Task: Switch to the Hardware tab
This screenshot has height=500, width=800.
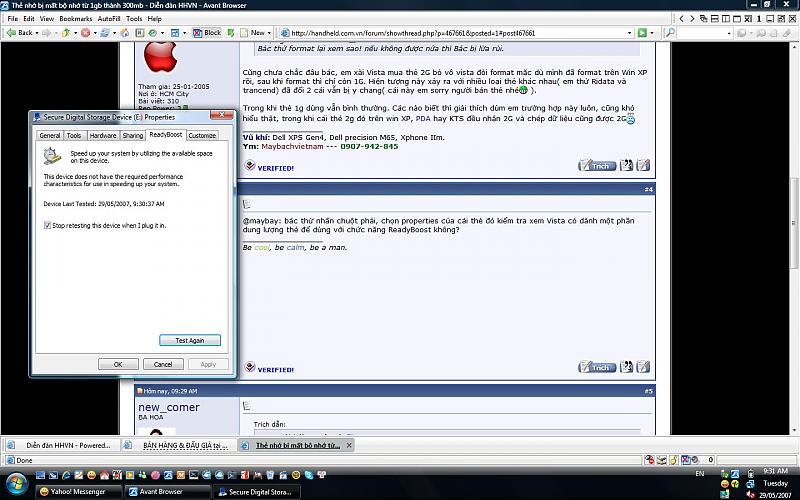Action: (103, 135)
